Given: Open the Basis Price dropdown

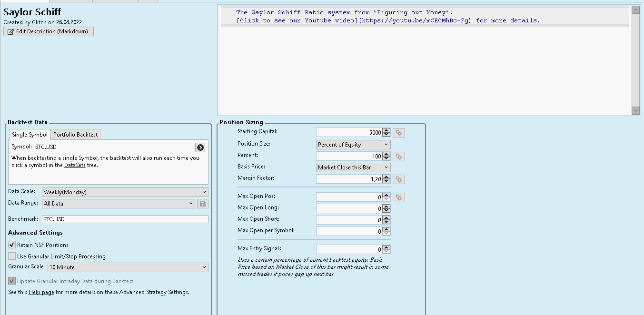Looking at the screenshot, I should coord(353,167).
